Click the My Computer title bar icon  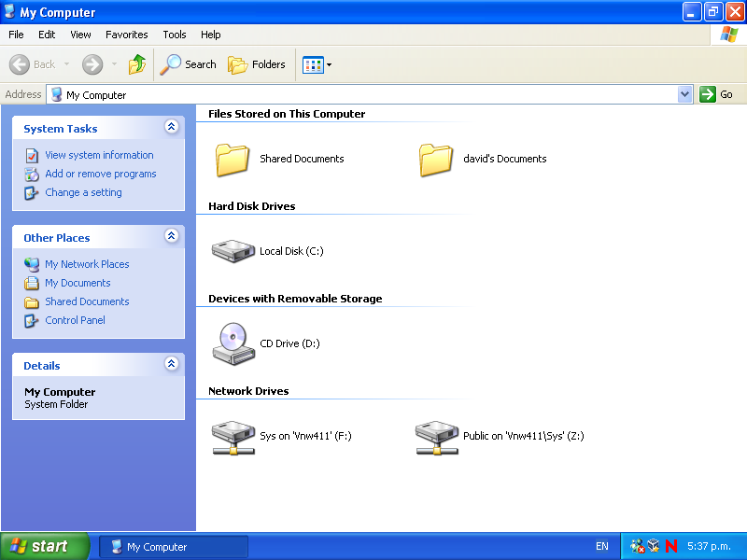click(x=9, y=11)
